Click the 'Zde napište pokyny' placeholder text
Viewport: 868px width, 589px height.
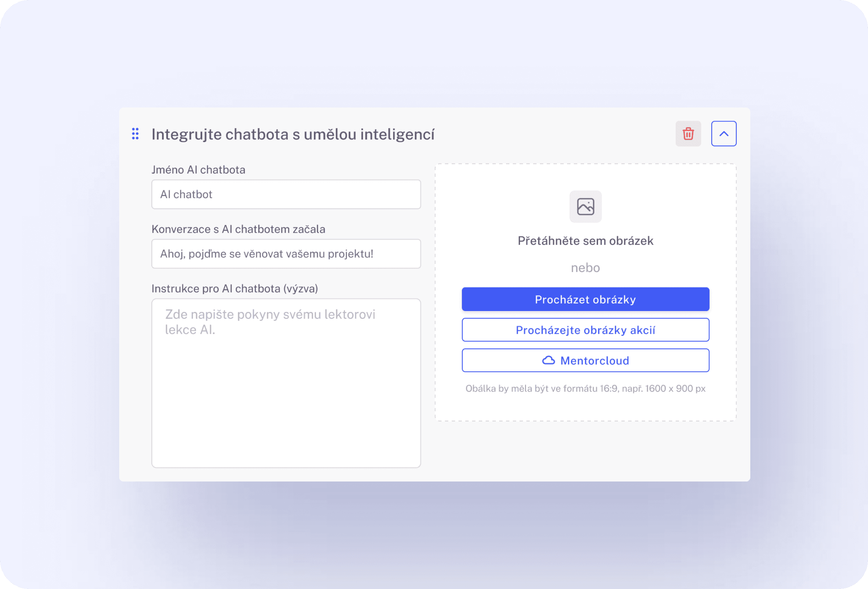(270, 322)
